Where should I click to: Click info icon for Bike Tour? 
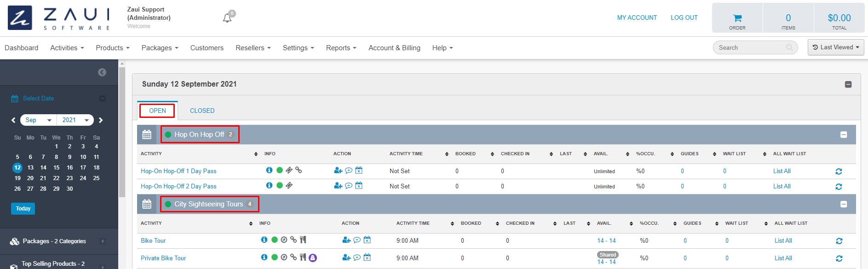[x=264, y=240]
